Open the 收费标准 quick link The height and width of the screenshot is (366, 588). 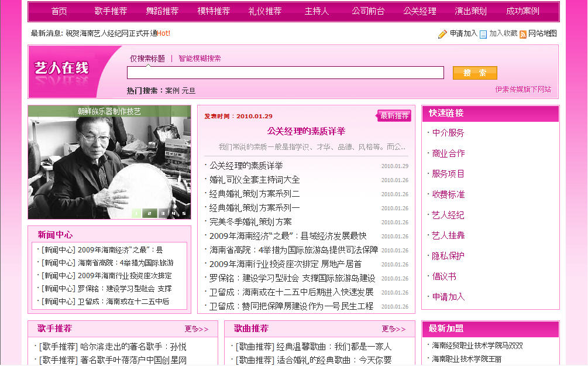click(x=448, y=194)
